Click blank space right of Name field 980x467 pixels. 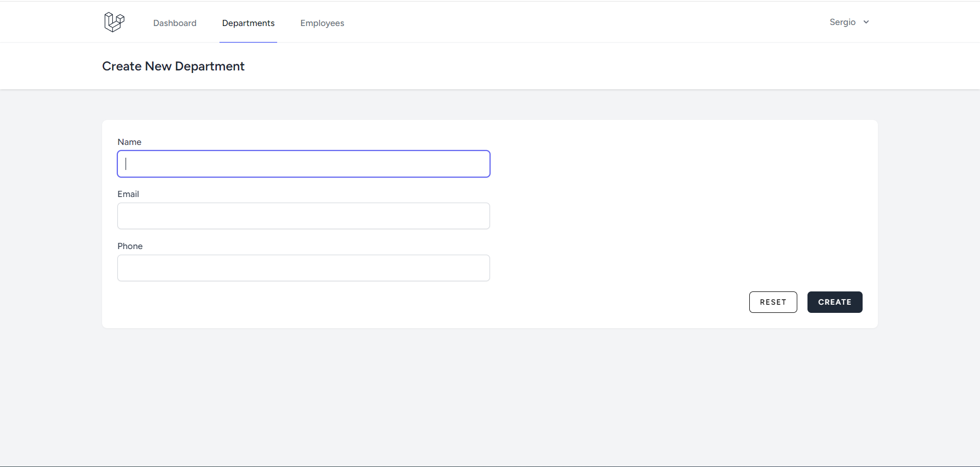coord(664,164)
